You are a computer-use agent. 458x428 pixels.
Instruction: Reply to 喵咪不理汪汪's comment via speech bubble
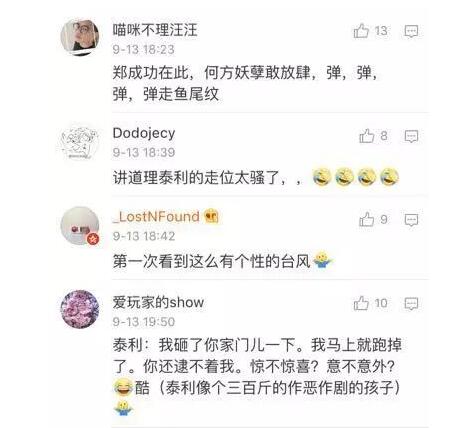point(411,31)
